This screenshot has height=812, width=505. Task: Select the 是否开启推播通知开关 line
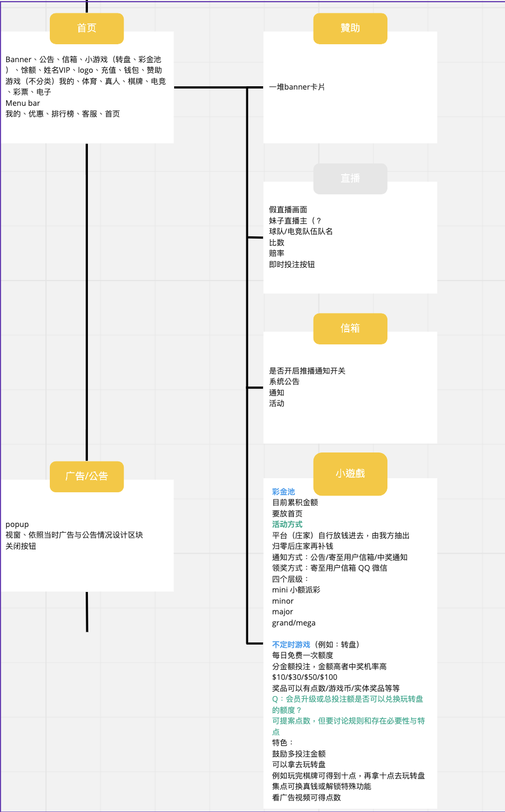(x=307, y=371)
